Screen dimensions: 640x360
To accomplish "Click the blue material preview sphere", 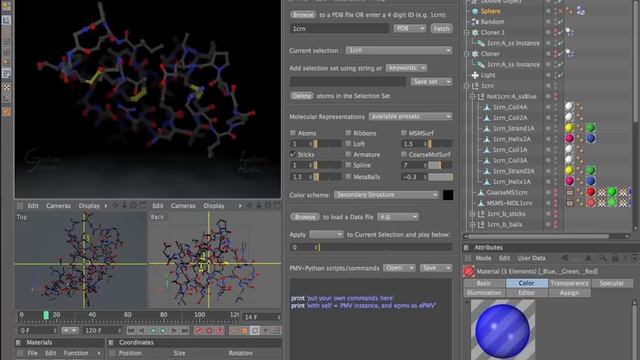I will [503, 331].
